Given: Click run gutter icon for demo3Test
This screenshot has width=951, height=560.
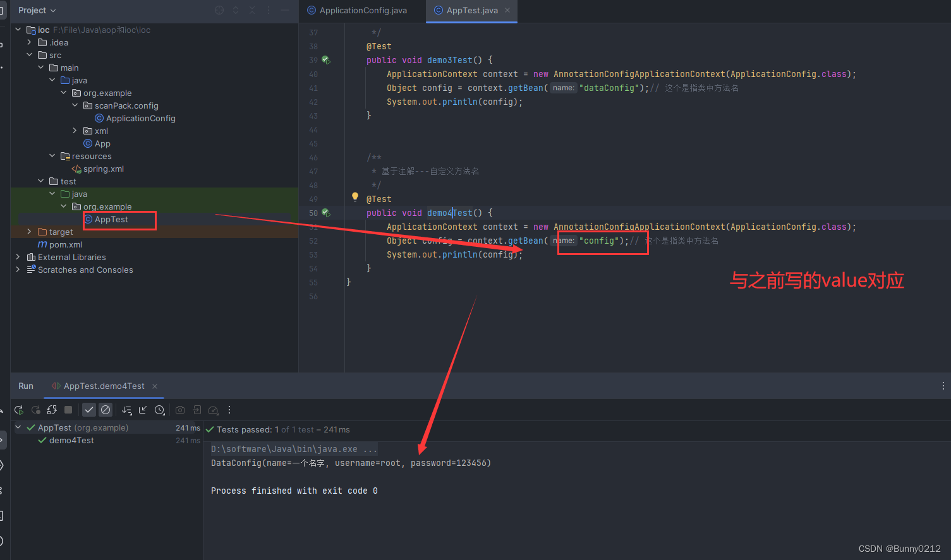Looking at the screenshot, I should click(x=326, y=60).
